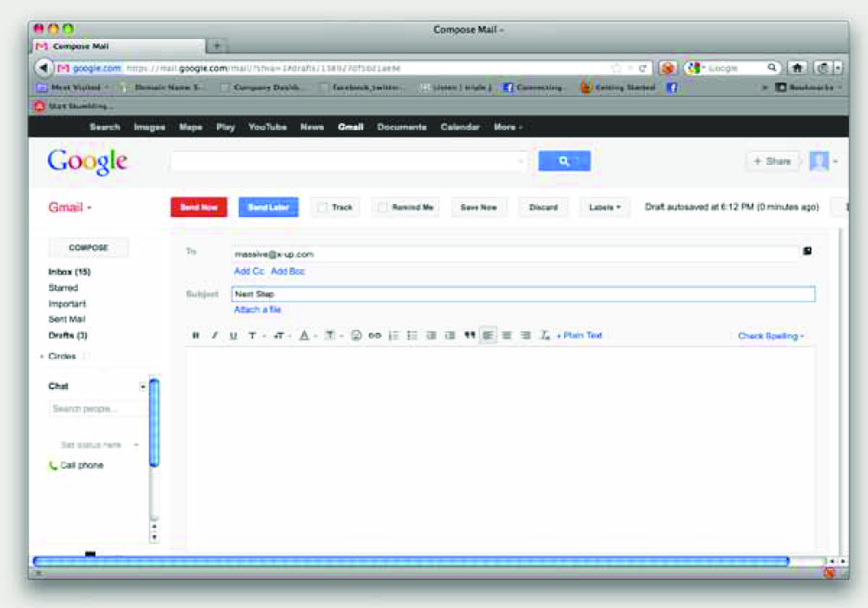Open the Inbox (15) folder

pyautogui.click(x=69, y=272)
